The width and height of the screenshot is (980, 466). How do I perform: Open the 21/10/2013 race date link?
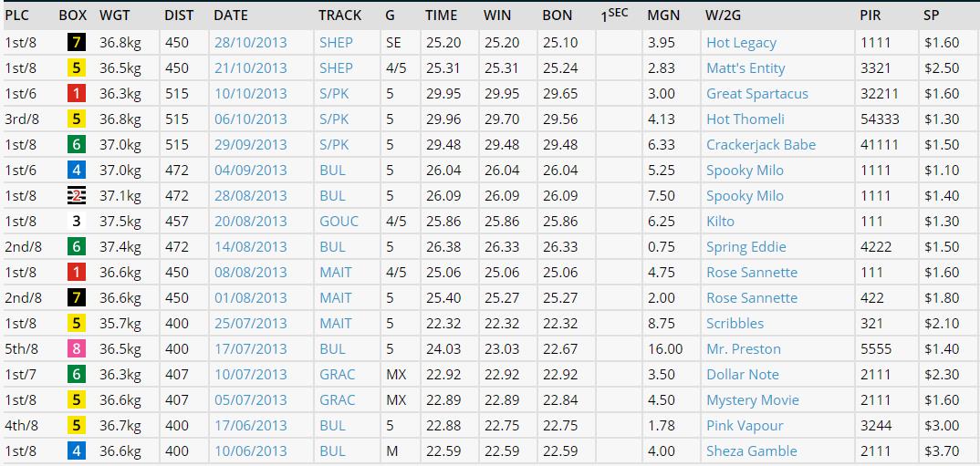pyautogui.click(x=250, y=68)
